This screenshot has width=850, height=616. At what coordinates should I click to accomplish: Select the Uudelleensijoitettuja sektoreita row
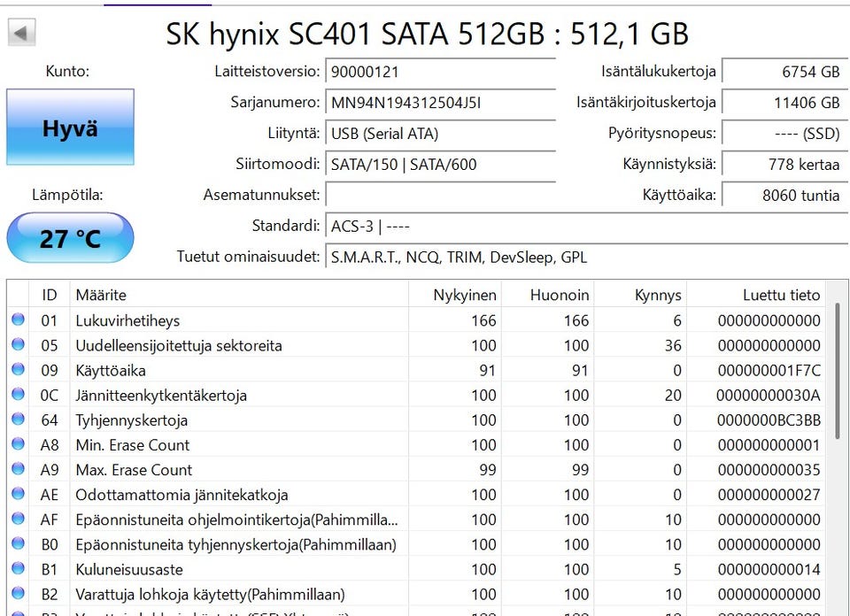click(239, 345)
